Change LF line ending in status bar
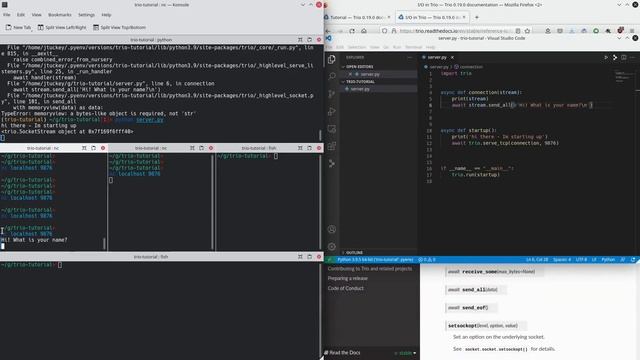Viewport: 640px width, 360px height. [x=594, y=260]
